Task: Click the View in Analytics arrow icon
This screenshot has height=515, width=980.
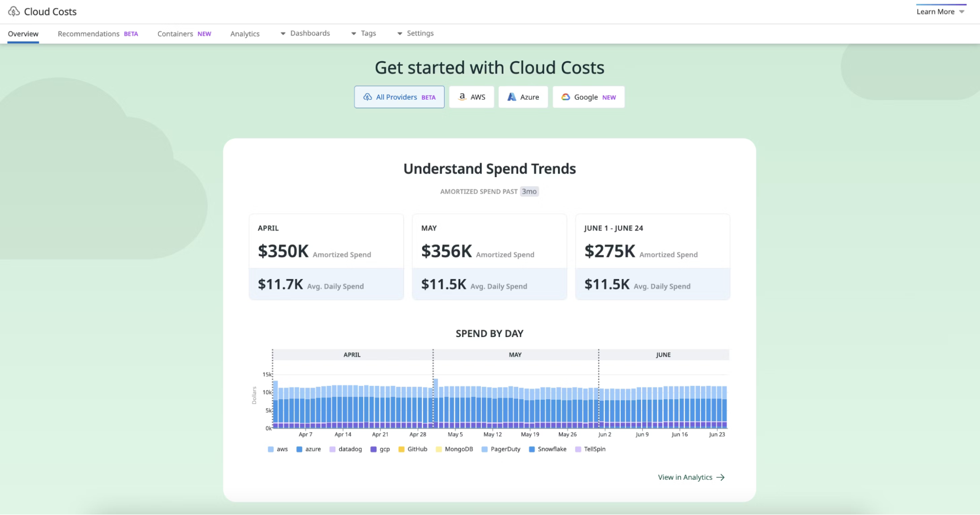Action: click(720, 477)
